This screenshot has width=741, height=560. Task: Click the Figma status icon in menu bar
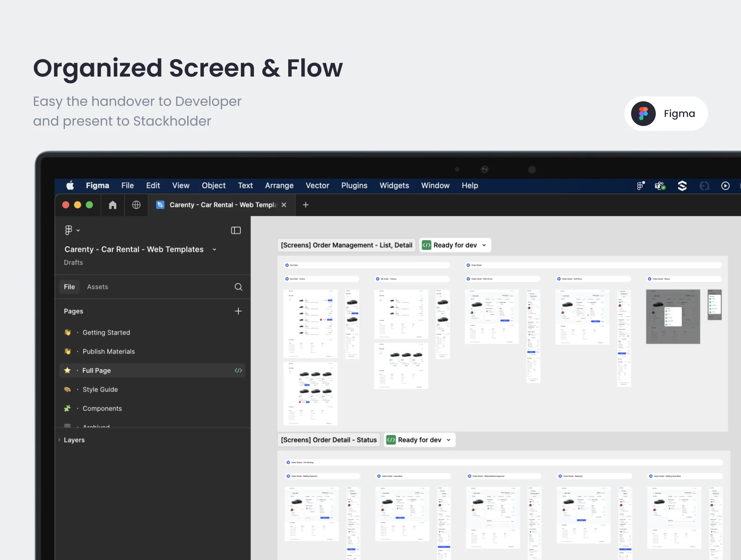pyautogui.click(x=641, y=186)
